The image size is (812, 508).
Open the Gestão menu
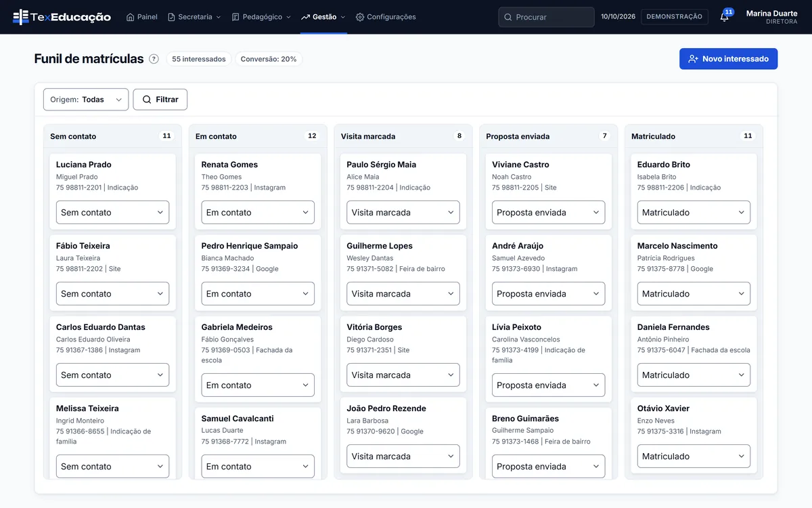pos(323,17)
